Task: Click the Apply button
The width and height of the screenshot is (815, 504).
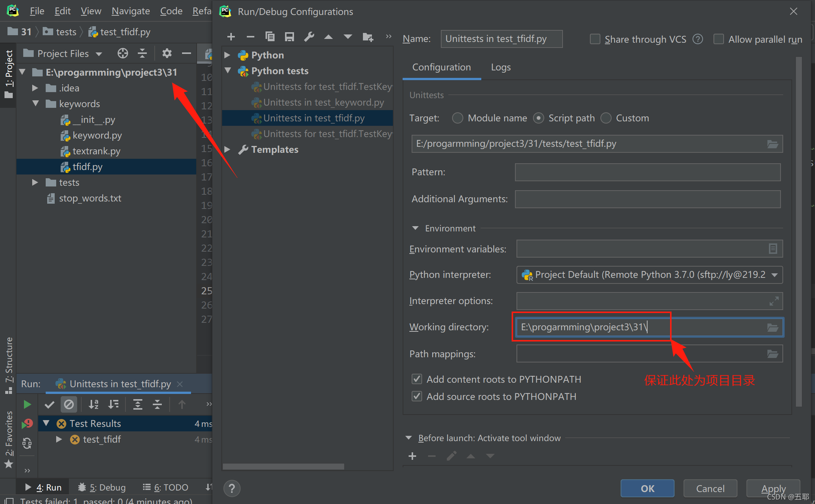Action: click(x=773, y=488)
